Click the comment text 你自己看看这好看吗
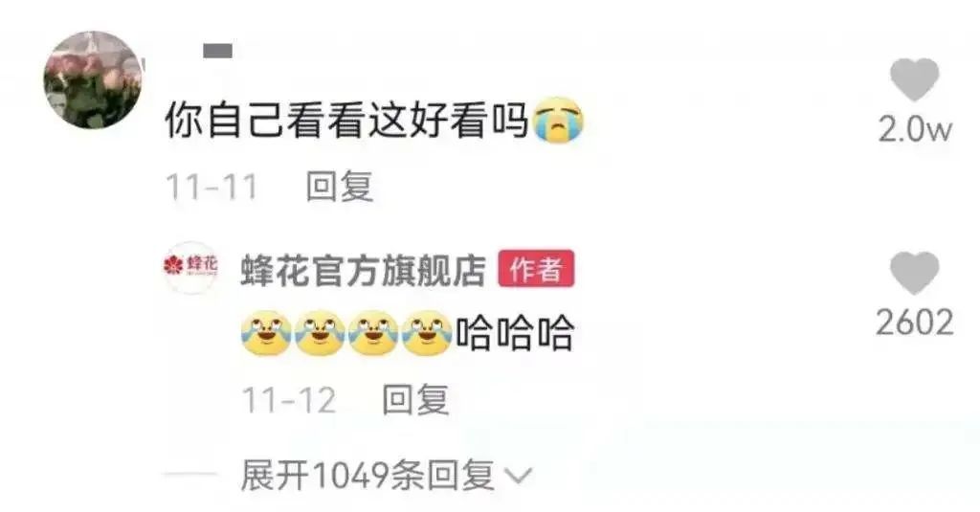This screenshot has width=980, height=512. (347, 121)
